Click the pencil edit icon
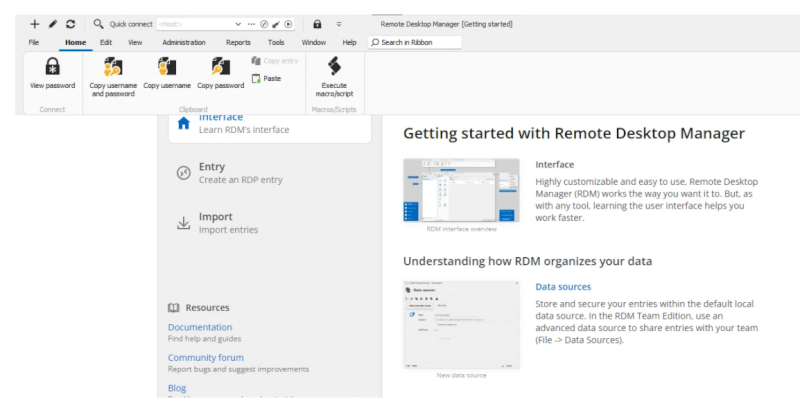Screen dimensions: 800x408 (53, 24)
